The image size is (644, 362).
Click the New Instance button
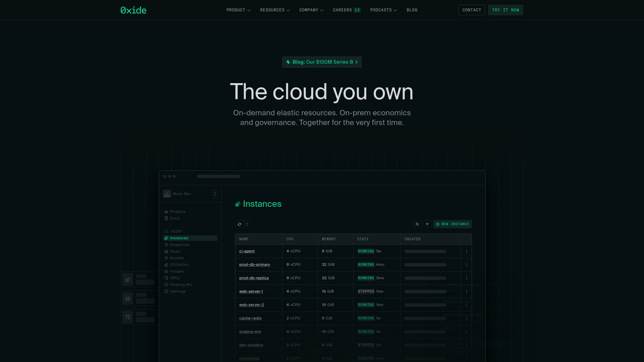tap(452, 224)
